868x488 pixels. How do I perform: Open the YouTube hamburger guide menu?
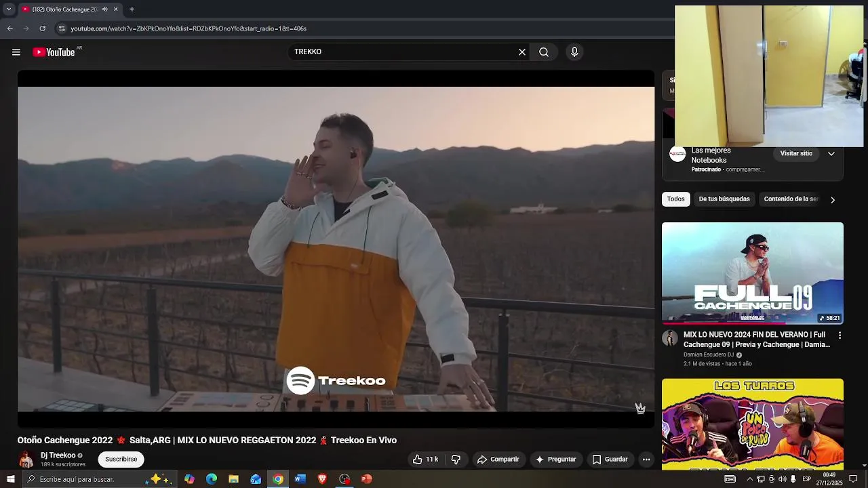tap(16, 52)
